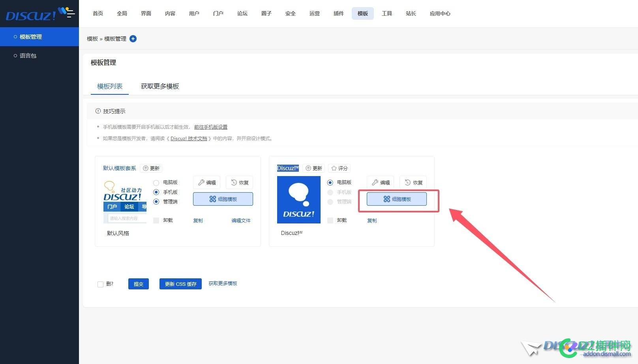Select 手机版 radio on default template card
This screenshot has height=364, width=638.
tap(156, 192)
